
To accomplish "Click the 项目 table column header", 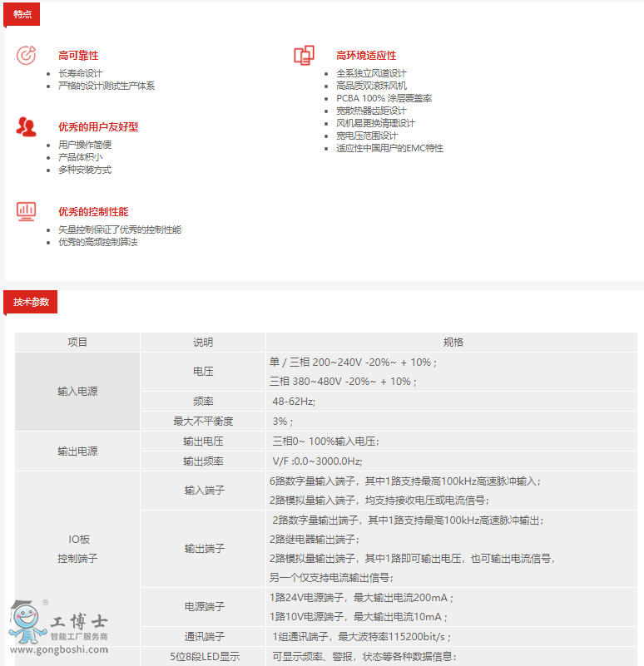I will coord(77,343).
